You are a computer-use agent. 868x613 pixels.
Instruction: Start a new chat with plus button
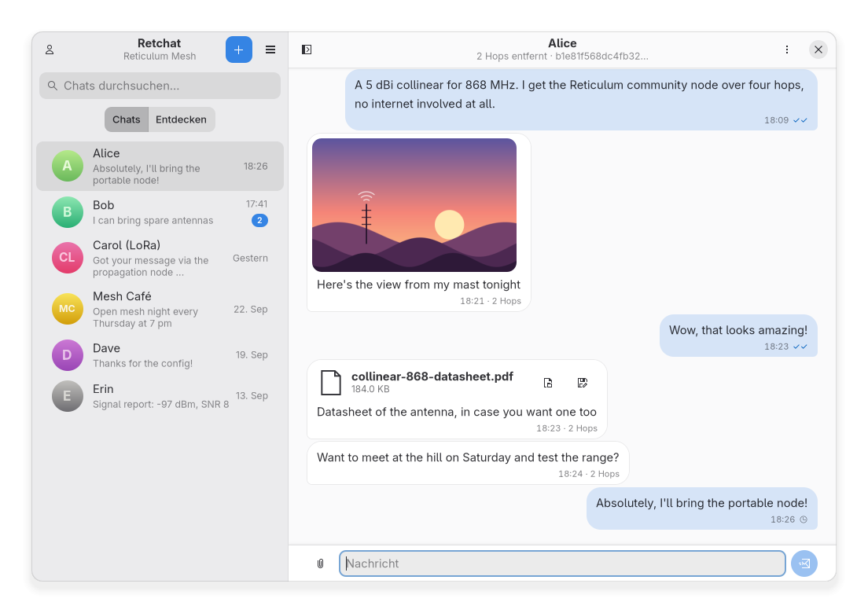(238, 50)
